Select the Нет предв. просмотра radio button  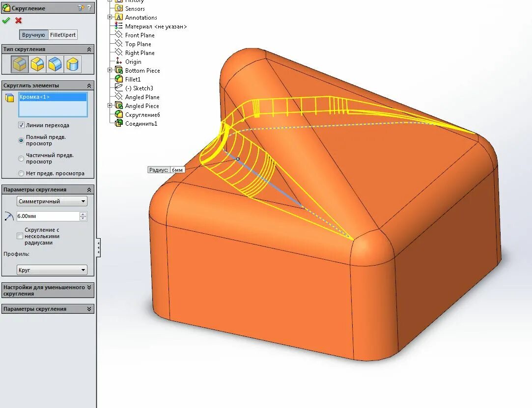pos(21,173)
